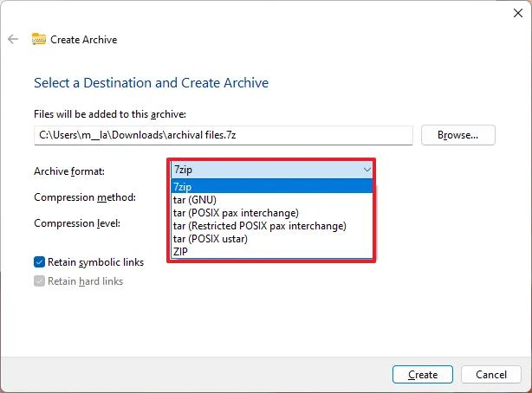Choose tar (POSIX pax interchange) format
Viewport: 532px width, 393px height.
[272, 213]
